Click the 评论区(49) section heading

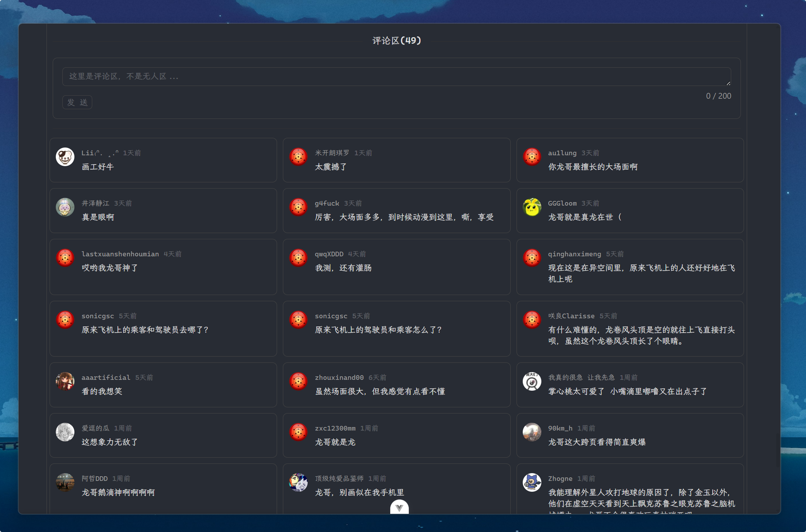396,41
